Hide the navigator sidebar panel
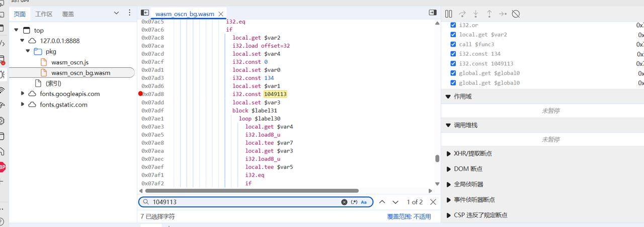The height and width of the screenshot is (227, 644). (145, 13)
